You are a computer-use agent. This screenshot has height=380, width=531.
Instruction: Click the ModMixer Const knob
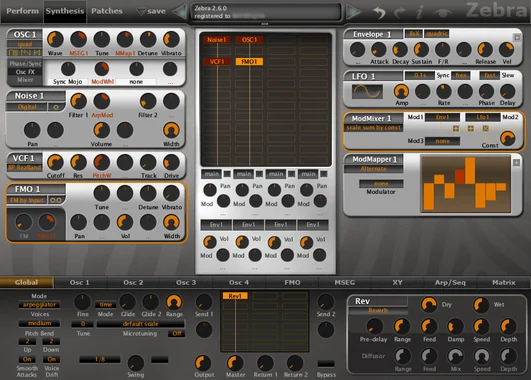[508, 138]
